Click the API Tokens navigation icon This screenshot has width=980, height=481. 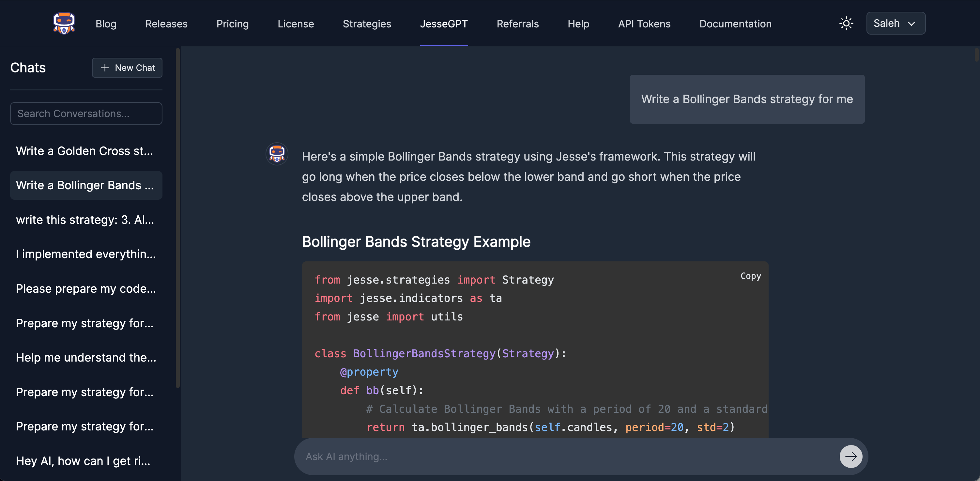644,23
